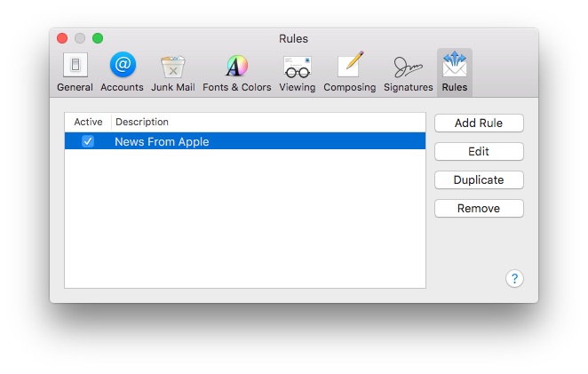Screen dimensions: 588x374
Task: Edit the selected rule
Action: (479, 152)
